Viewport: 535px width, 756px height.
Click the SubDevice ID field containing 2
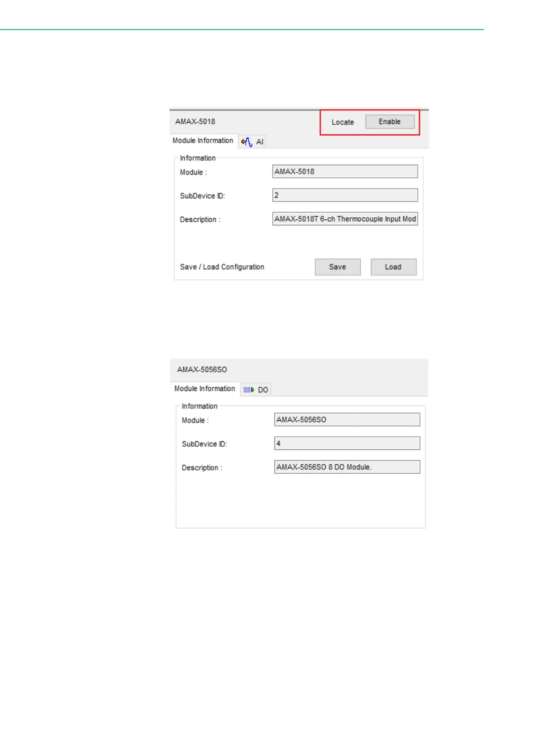point(345,195)
